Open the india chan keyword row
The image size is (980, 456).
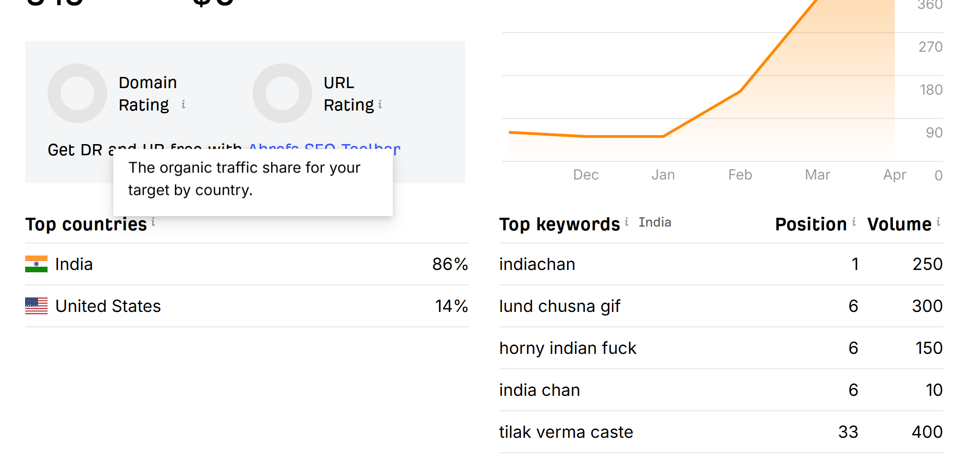[x=540, y=390]
